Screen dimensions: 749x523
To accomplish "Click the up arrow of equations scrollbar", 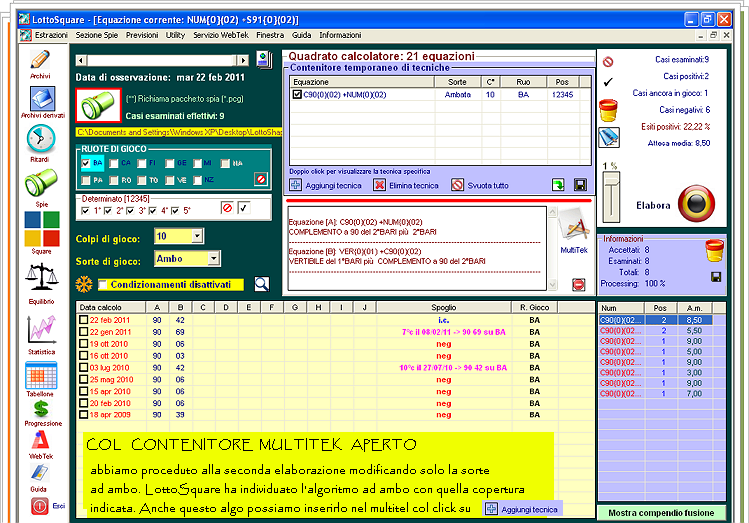I will click(552, 212).
